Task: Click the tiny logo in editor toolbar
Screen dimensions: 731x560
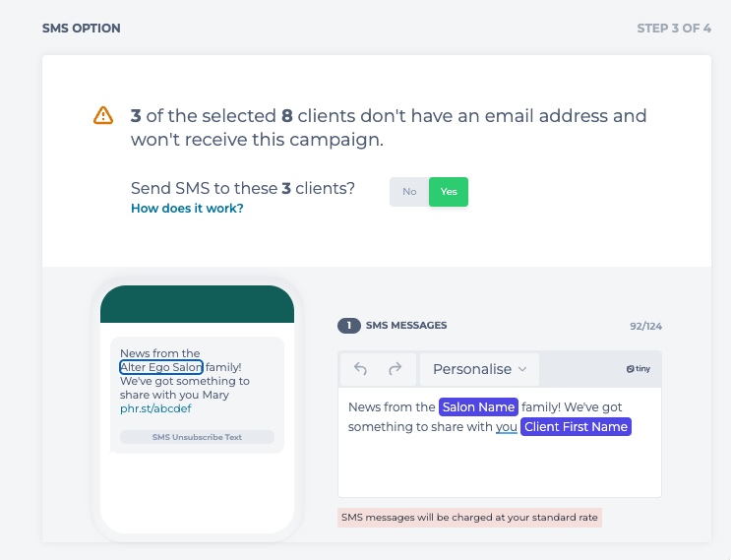Action: [639, 369]
